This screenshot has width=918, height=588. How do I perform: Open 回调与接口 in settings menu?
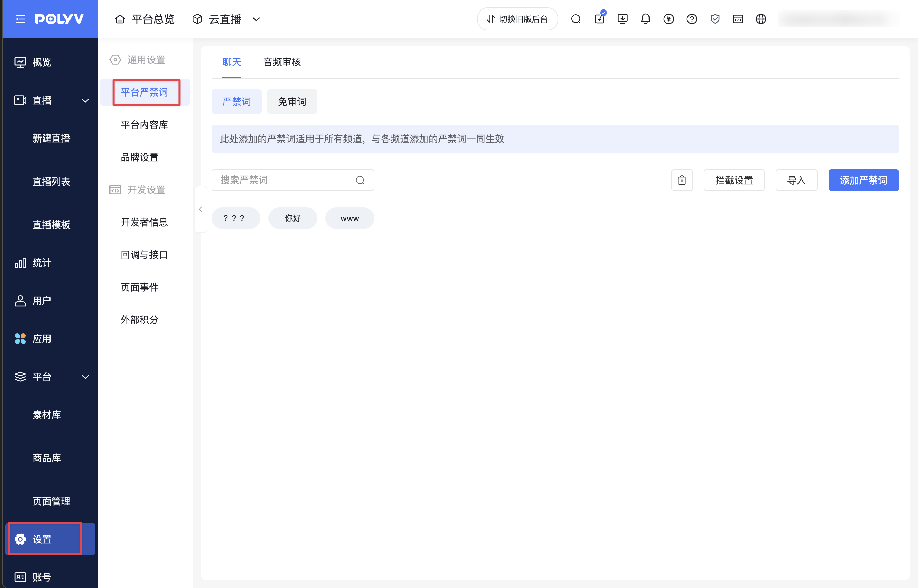[x=144, y=255]
